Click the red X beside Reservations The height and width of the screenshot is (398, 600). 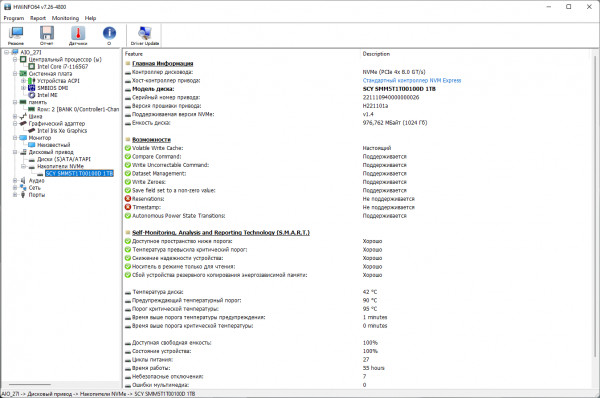(x=128, y=199)
